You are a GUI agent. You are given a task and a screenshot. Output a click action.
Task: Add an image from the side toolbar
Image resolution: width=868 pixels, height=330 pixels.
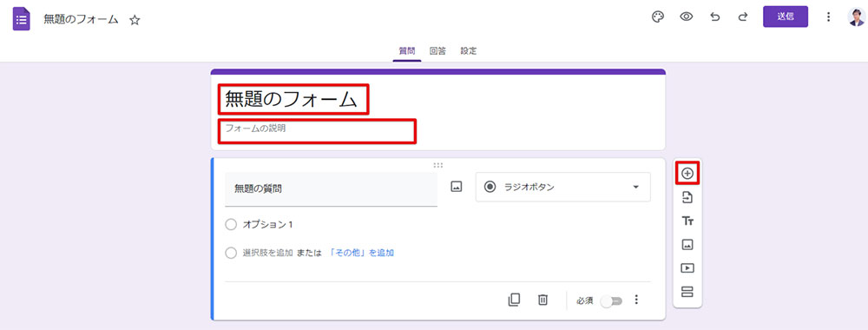coord(687,244)
